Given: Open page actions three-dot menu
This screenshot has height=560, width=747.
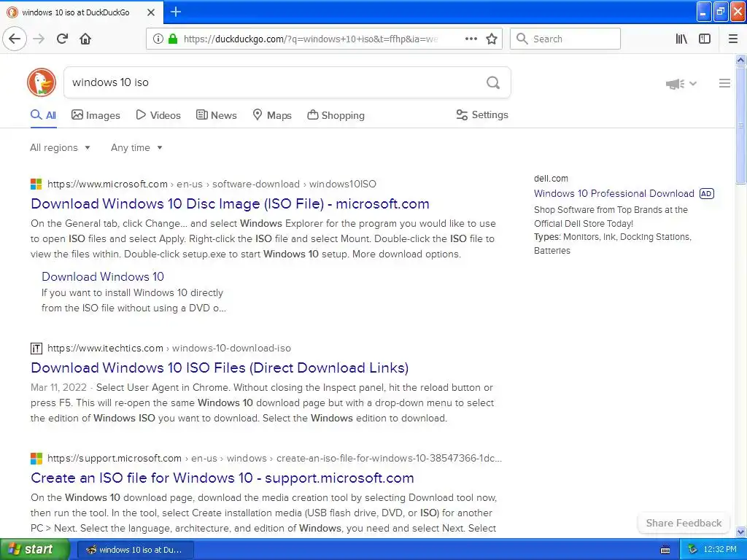Looking at the screenshot, I should [471, 39].
